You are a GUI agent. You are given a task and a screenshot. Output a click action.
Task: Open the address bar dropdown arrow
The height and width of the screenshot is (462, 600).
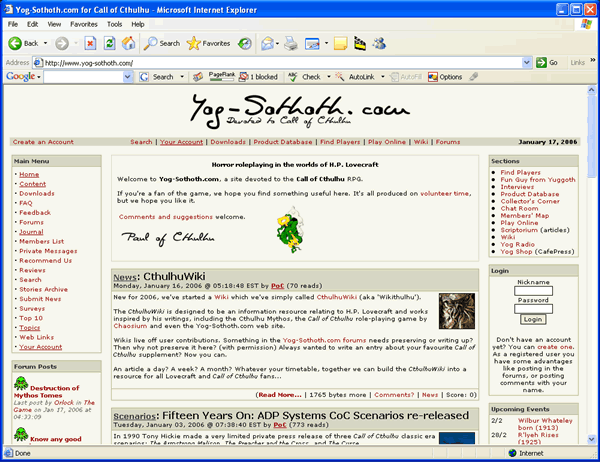click(x=527, y=62)
